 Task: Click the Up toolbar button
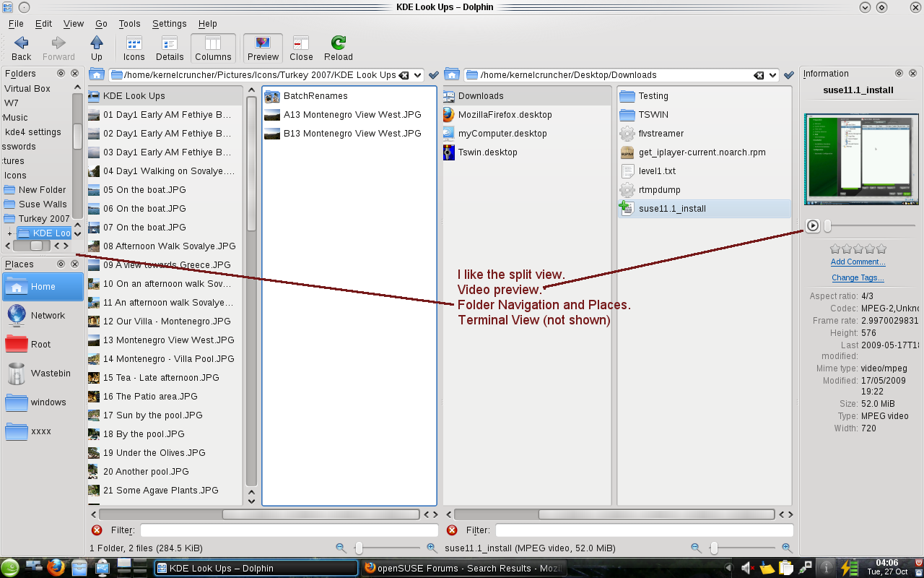[97, 48]
